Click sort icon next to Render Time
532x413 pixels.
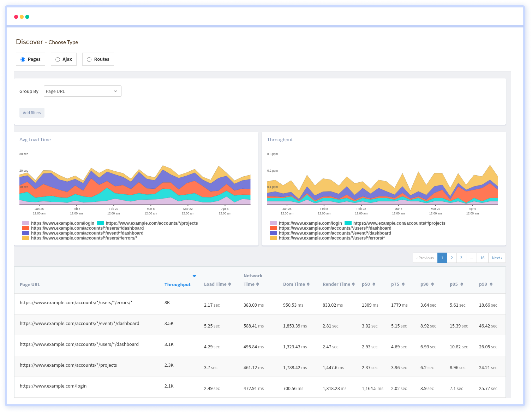point(353,284)
